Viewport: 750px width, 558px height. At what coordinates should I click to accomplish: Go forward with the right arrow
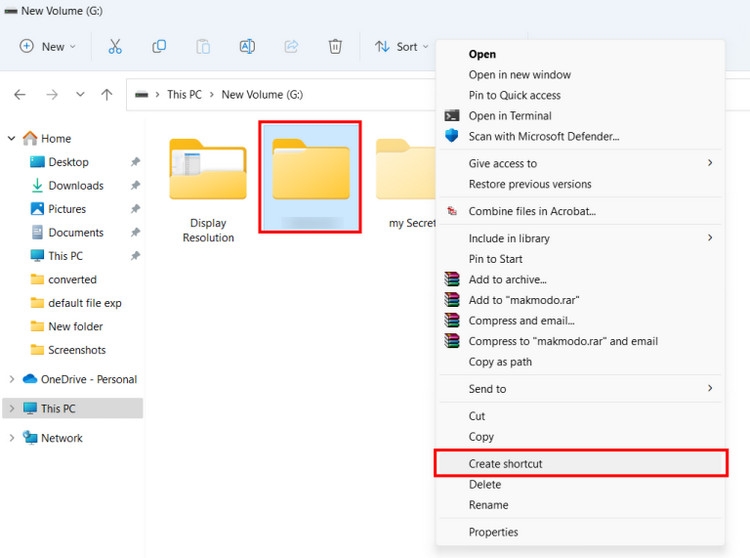(x=52, y=95)
